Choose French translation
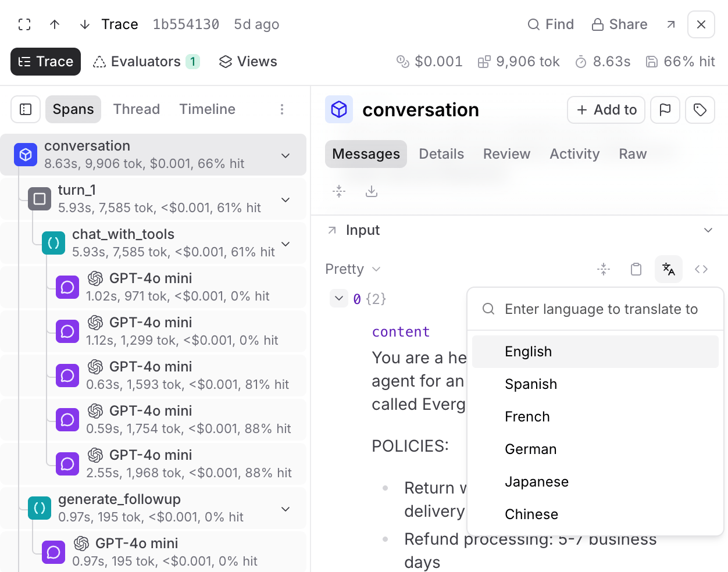The height and width of the screenshot is (572, 728). (595, 417)
